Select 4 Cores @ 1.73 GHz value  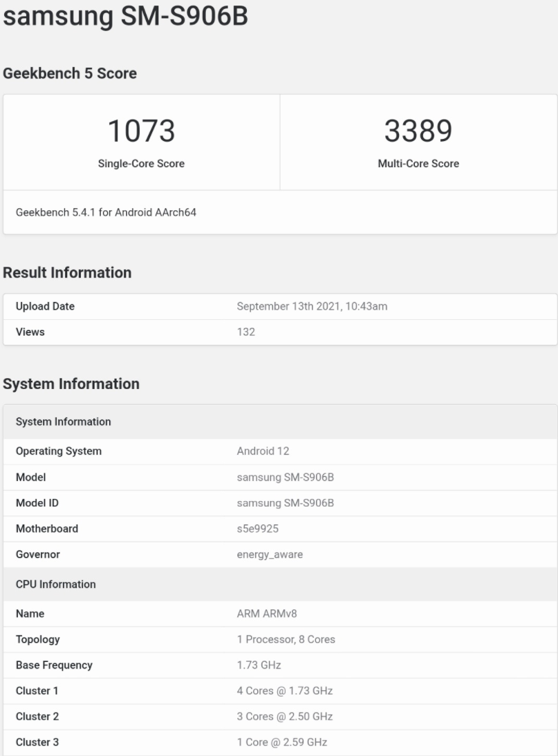(x=285, y=690)
